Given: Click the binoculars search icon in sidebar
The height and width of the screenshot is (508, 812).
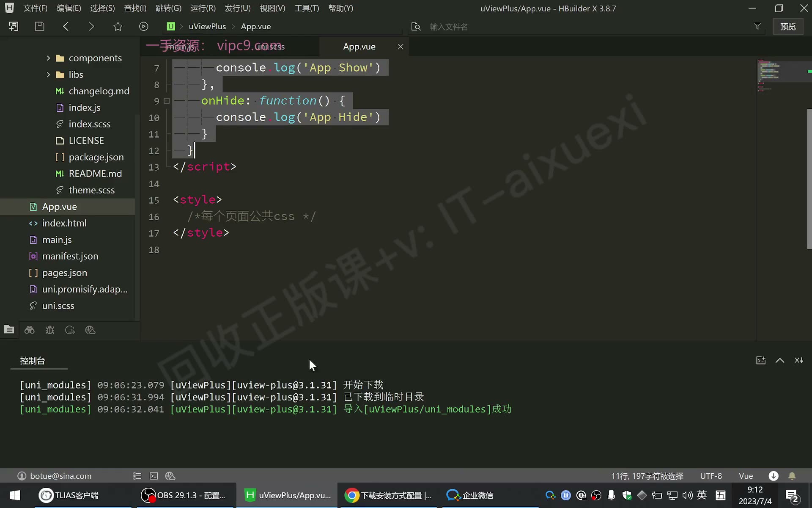Looking at the screenshot, I should [29, 330].
